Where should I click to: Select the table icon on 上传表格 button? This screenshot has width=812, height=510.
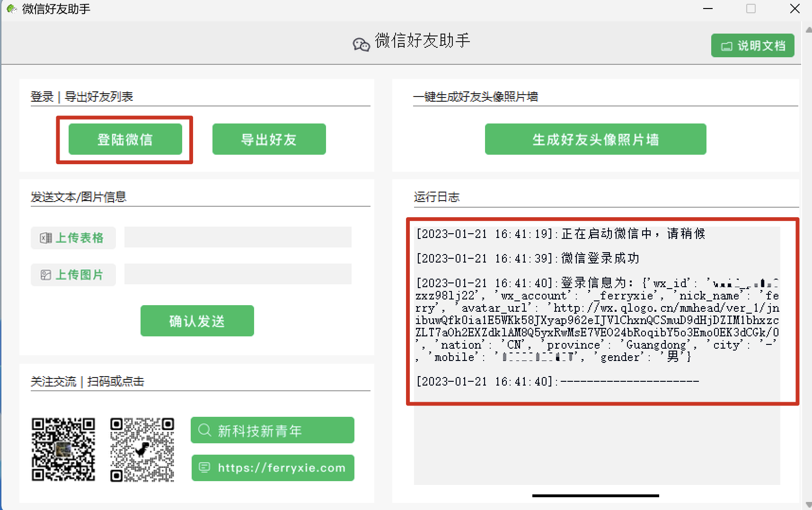coord(46,238)
